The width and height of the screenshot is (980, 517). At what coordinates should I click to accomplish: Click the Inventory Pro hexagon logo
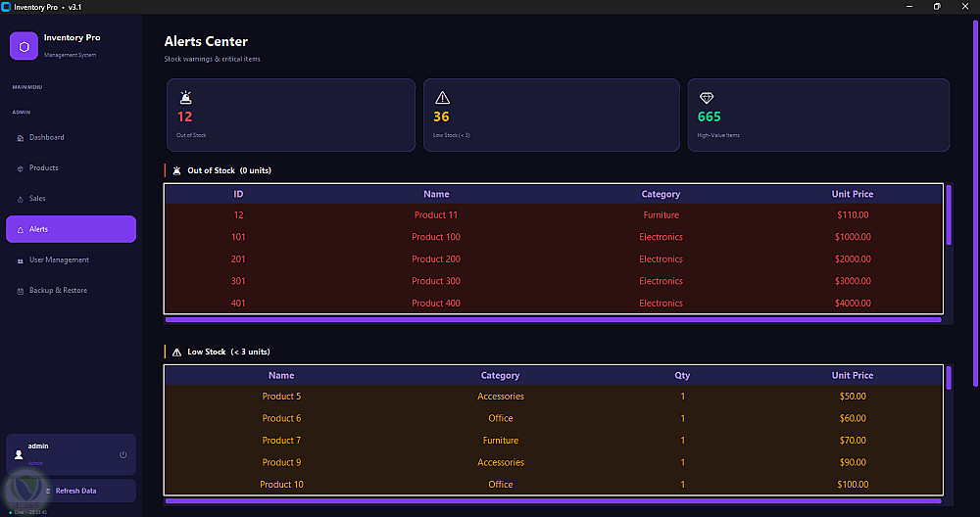24,46
